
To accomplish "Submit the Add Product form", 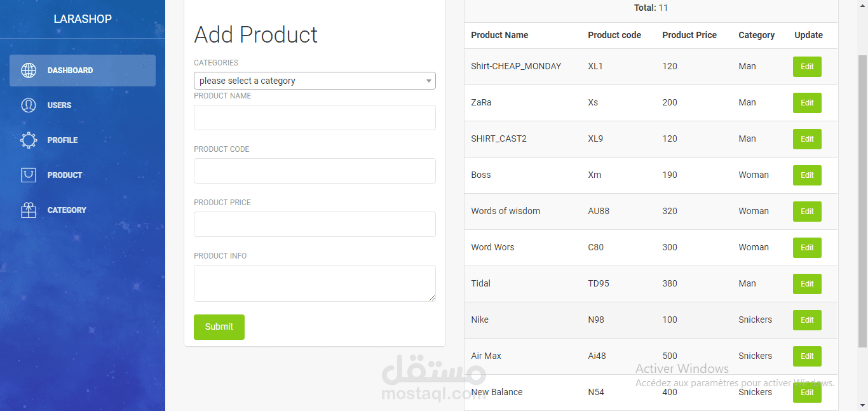I will coord(219,327).
